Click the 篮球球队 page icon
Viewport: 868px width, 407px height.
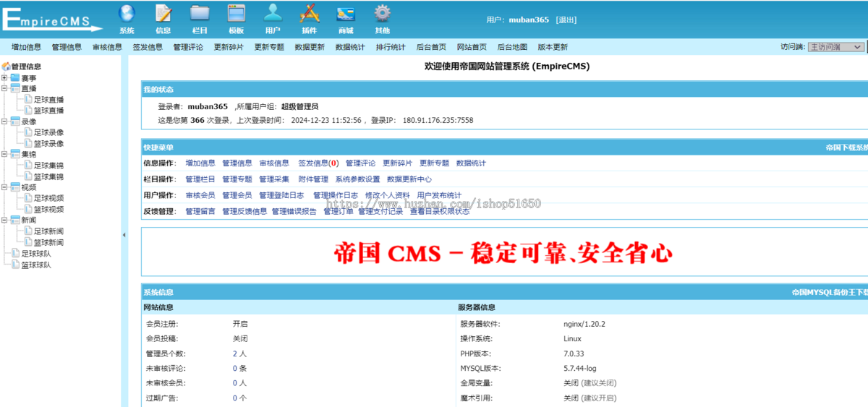[x=16, y=265]
